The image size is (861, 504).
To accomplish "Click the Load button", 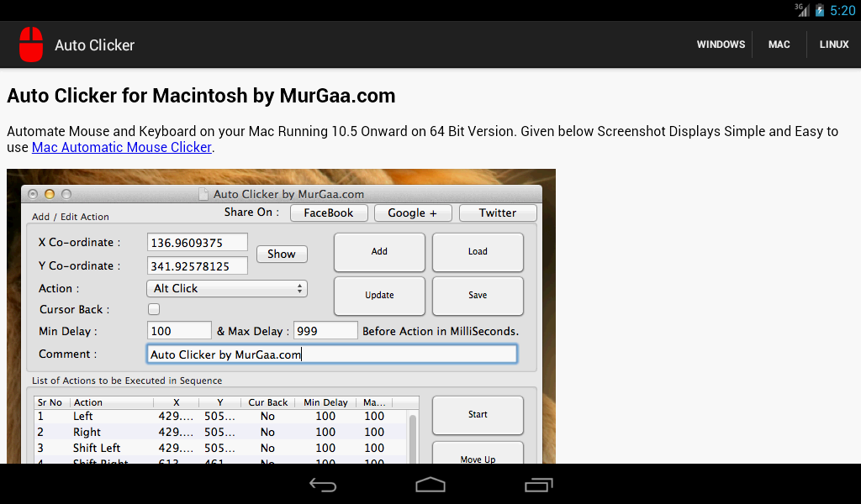I will (x=477, y=251).
